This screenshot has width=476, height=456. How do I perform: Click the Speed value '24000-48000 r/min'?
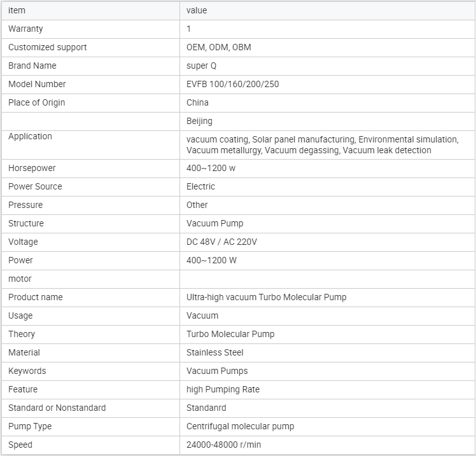pyautogui.click(x=223, y=445)
